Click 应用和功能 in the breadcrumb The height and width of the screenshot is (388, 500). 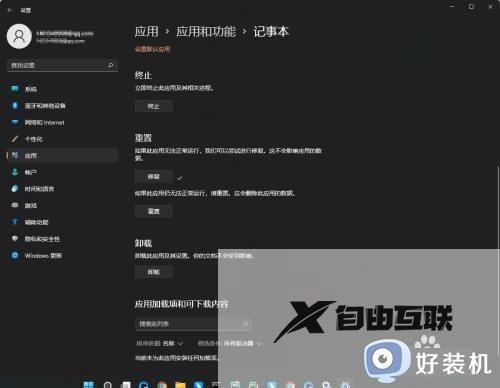click(206, 32)
